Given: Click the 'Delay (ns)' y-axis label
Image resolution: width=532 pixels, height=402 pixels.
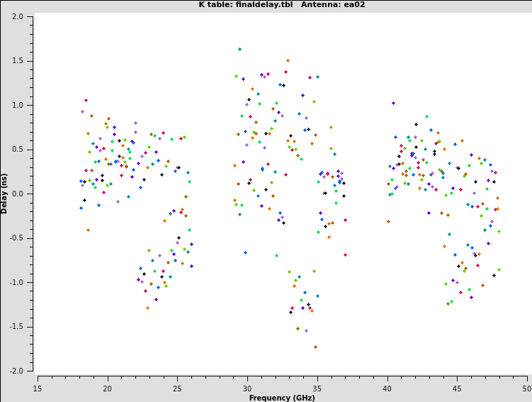Looking at the screenshot, I should 4,193.
